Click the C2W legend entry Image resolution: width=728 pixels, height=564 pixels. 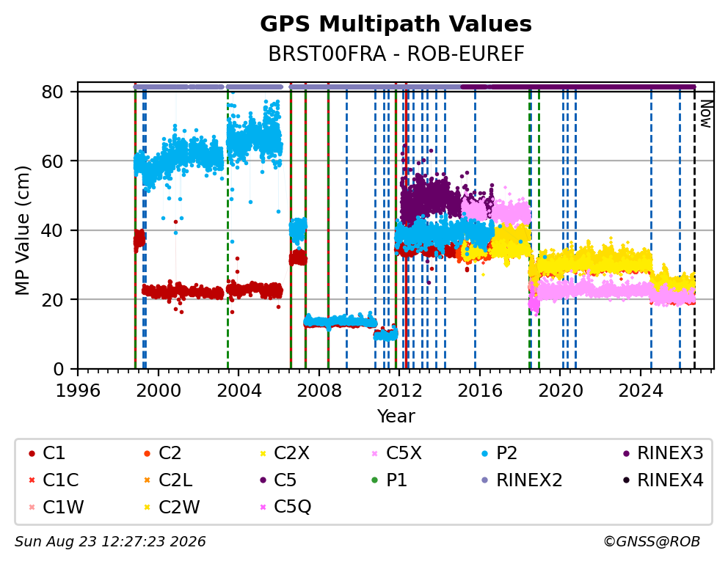(x=172, y=507)
